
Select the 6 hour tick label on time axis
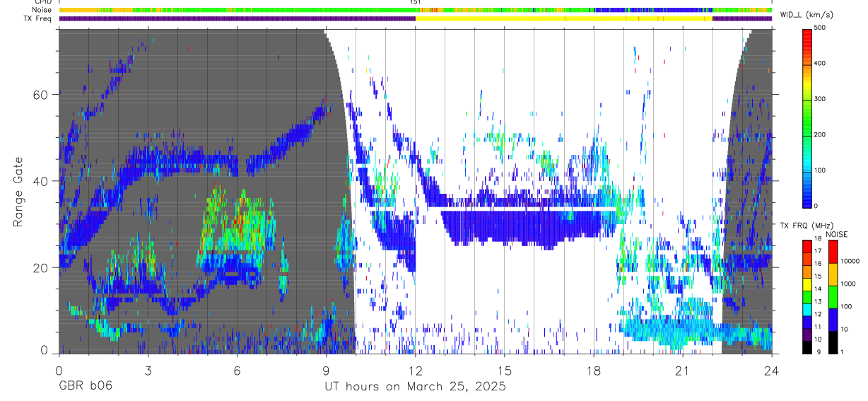tap(237, 371)
